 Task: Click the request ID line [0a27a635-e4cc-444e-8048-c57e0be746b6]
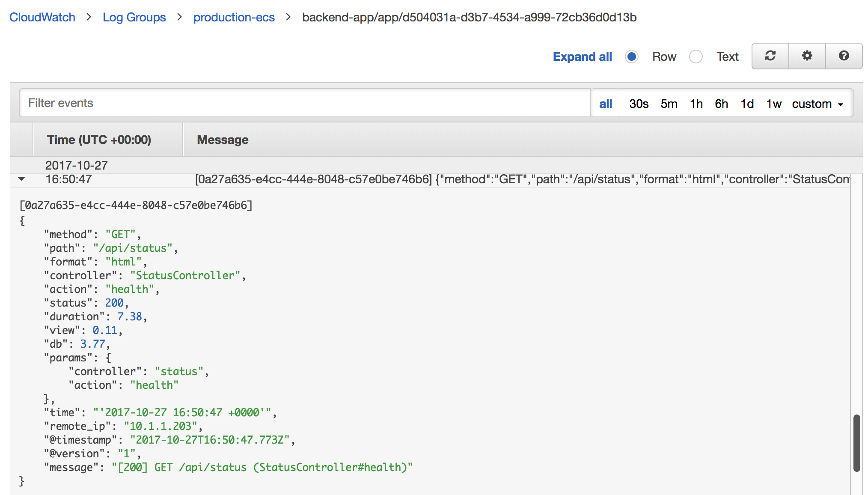pos(136,205)
